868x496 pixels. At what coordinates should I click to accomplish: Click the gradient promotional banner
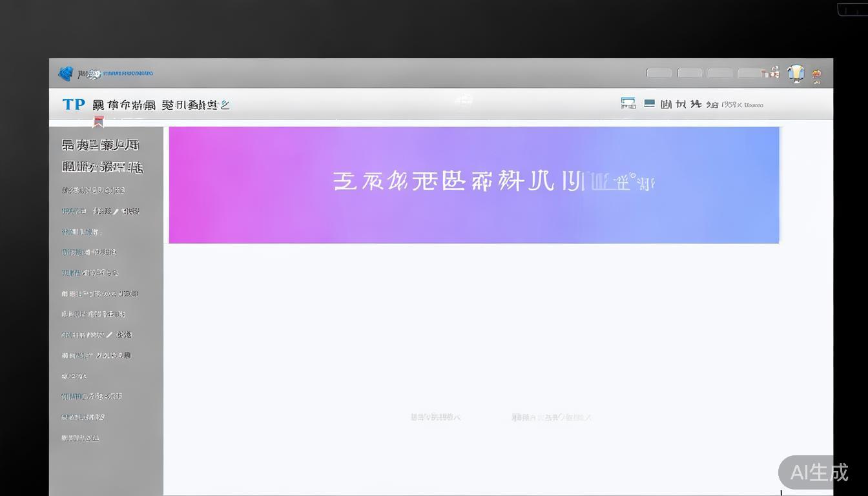473,185
